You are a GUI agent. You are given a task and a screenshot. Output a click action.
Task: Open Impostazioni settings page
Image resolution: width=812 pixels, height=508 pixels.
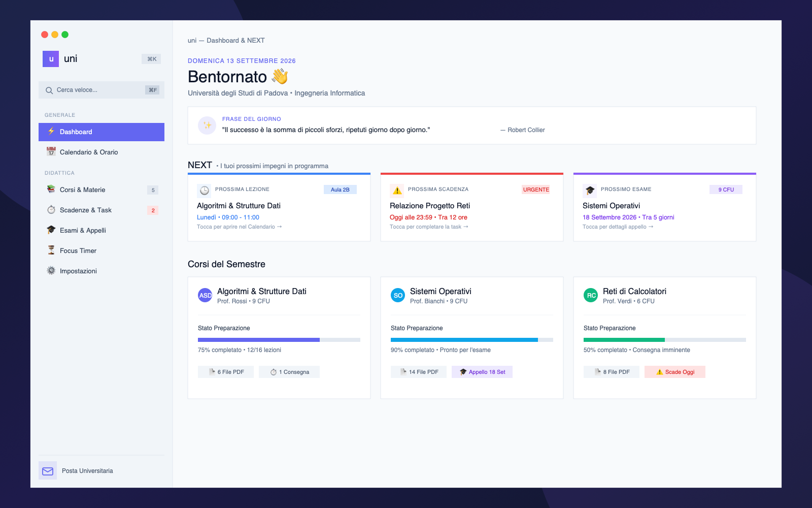pyautogui.click(x=101, y=271)
